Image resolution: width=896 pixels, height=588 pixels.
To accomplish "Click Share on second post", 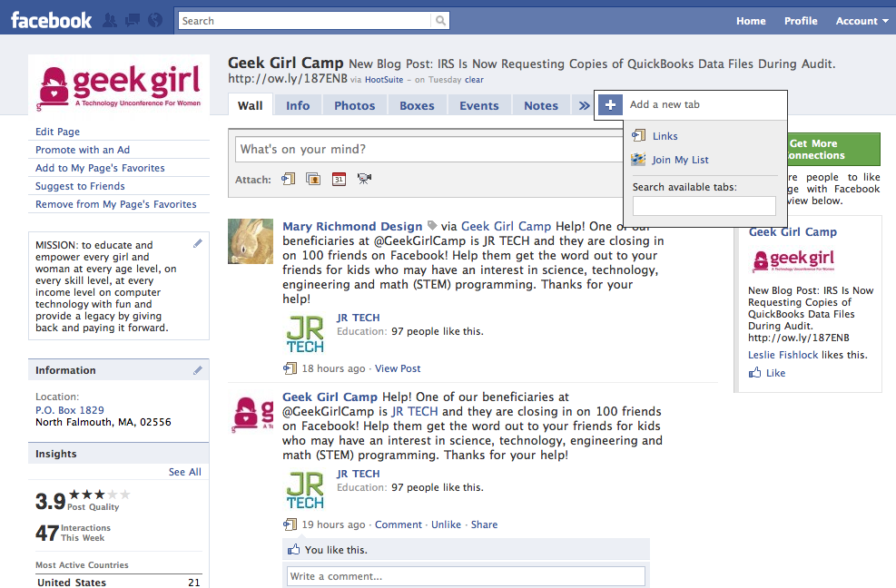I will tap(484, 524).
